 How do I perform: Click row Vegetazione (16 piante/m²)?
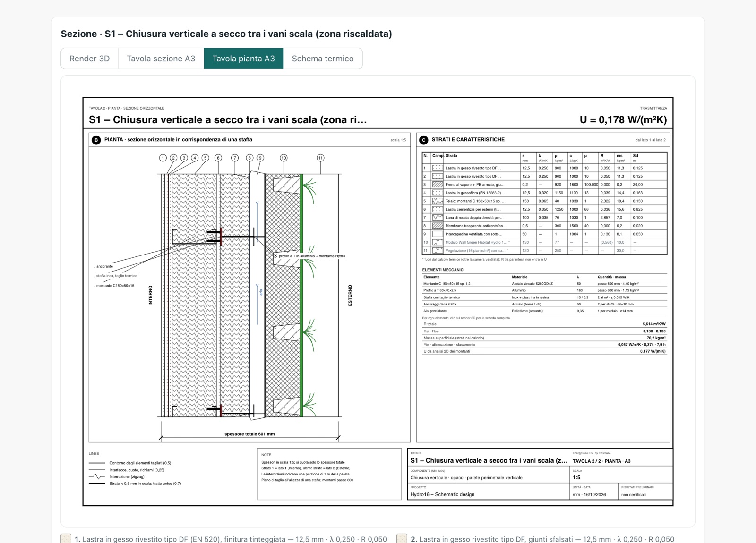click(x=544, y=251)
